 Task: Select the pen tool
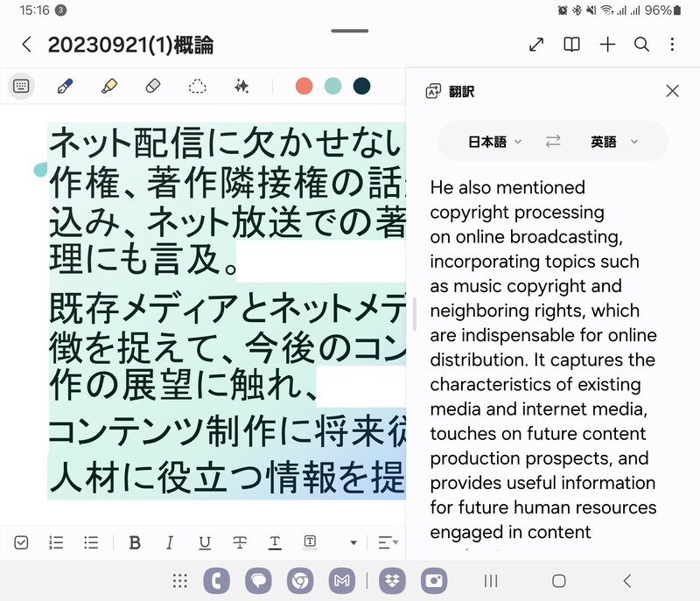coord(65,86)
